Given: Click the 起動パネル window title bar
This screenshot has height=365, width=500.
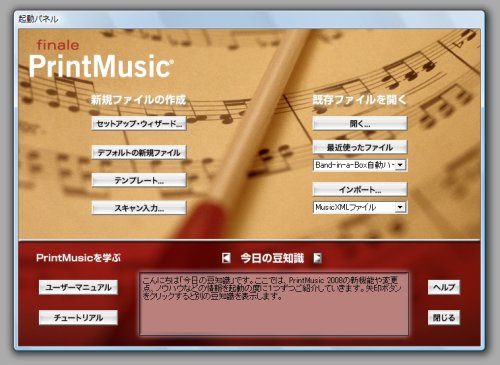Looking at the screenshot, I should 249,19.
